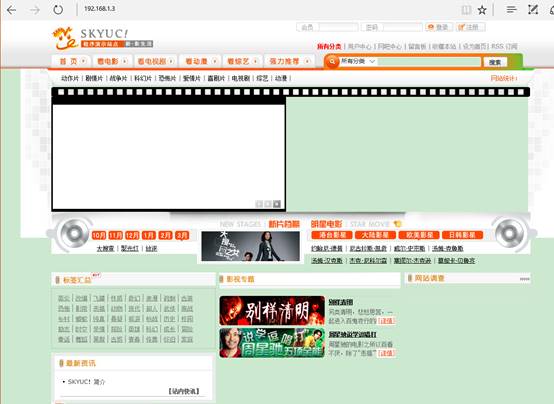Screen dimensions: 554x404
Task: Go back with the browser back arrow
Action: pos(11,10)
